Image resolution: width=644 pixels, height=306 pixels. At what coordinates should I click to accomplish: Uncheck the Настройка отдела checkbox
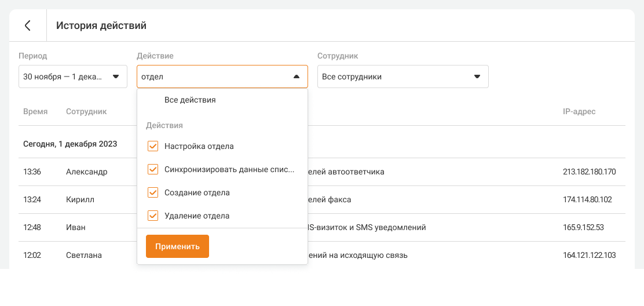pyautogui.click(x=153, y=146)
